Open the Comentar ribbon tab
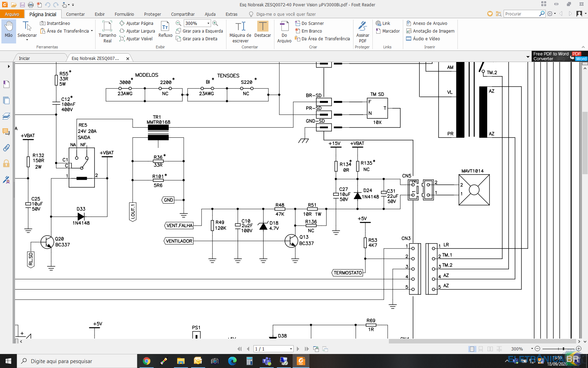588x368 pixels. click(x=75, y=14)
